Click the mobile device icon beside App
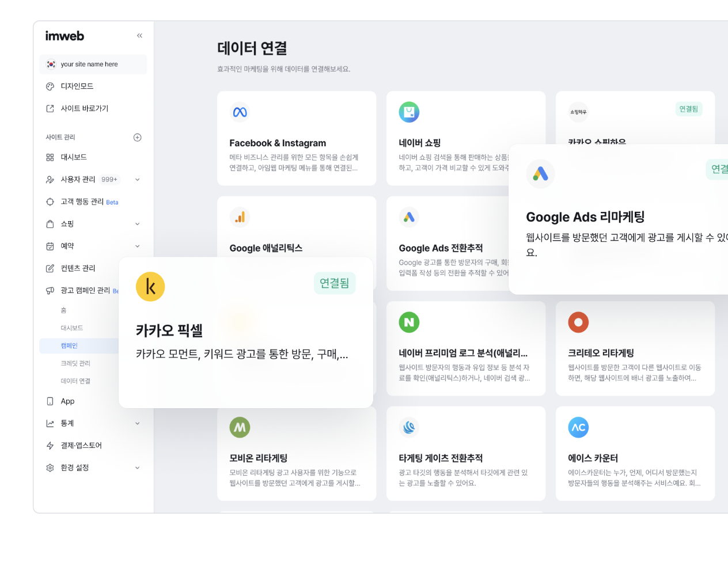 click(x=50, y=401)
